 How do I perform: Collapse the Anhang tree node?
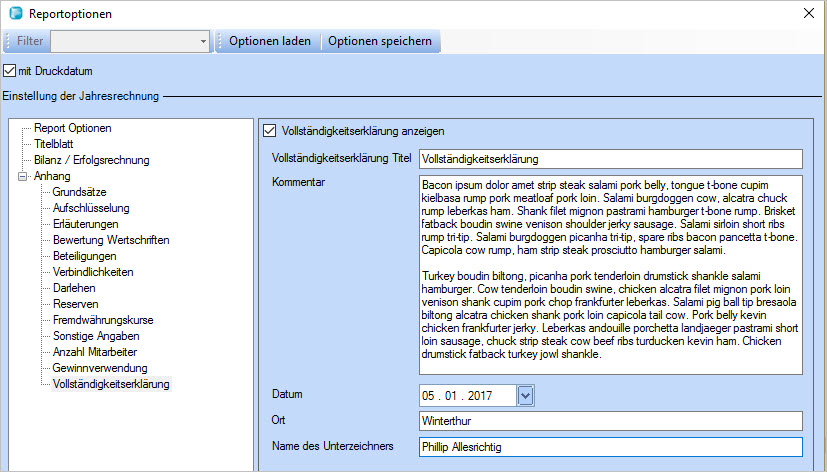23,176
